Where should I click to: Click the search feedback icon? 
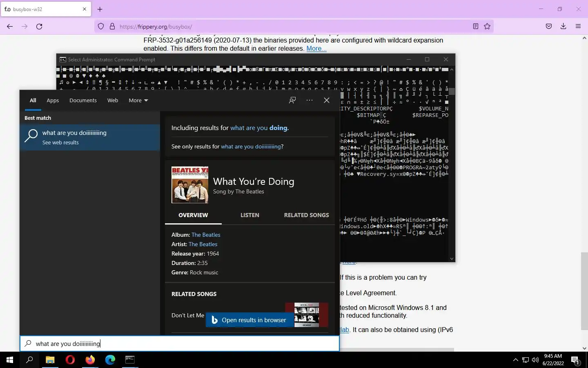pos(292,100)
